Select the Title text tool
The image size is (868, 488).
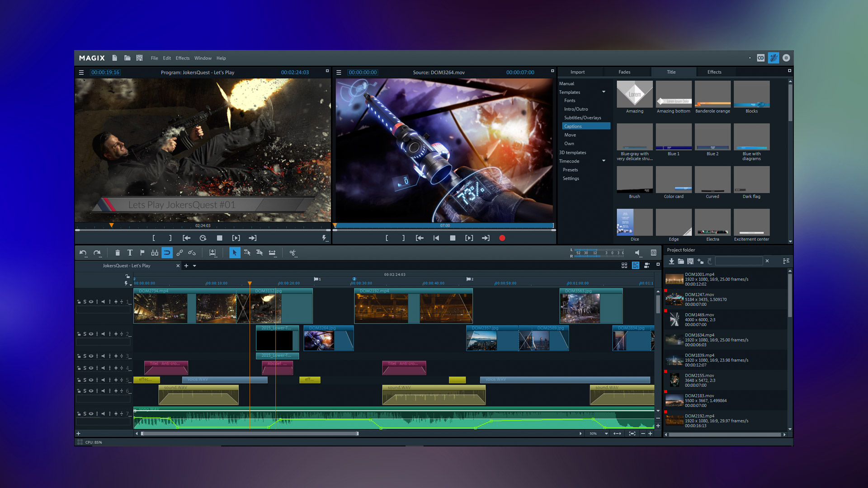coord(130,253)
